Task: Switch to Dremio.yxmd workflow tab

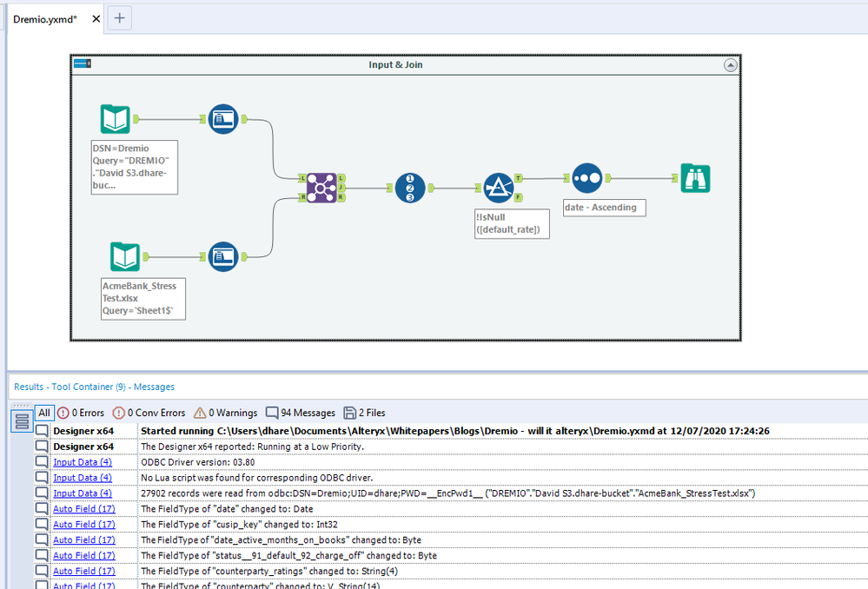Action: [x=45, y=19]
